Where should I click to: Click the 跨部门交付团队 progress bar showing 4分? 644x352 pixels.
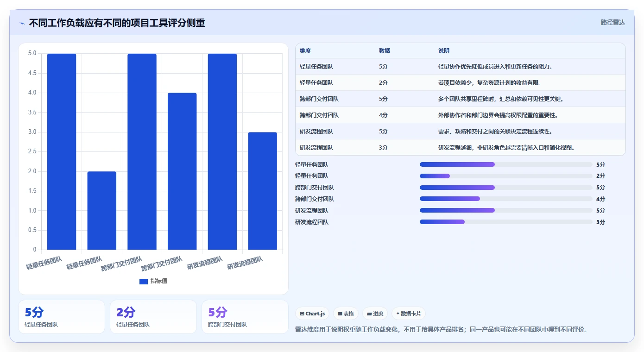click(506, 199)
